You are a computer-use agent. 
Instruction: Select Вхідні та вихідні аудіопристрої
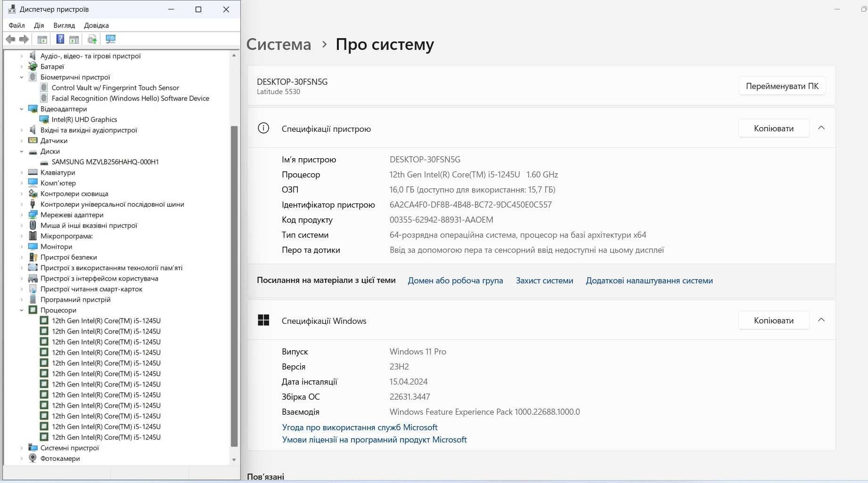[89, 130]
